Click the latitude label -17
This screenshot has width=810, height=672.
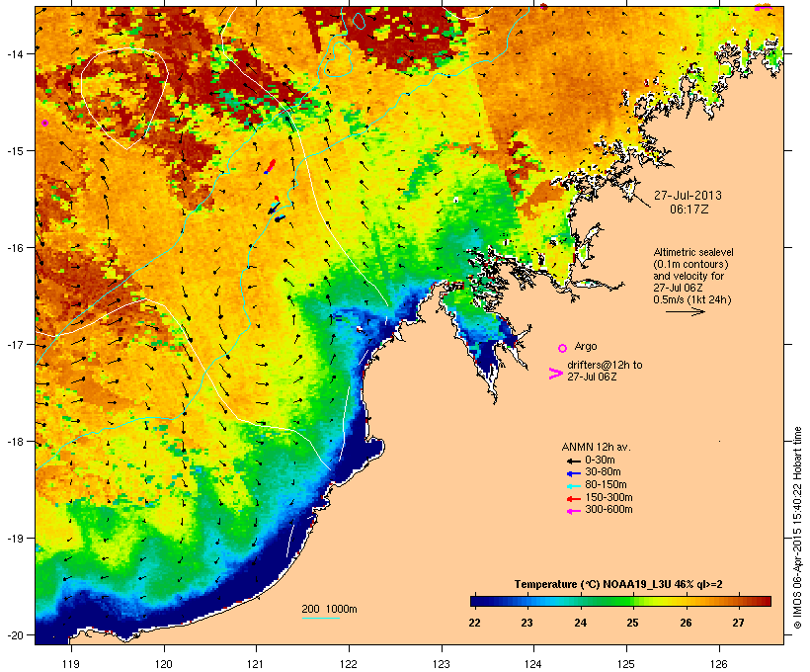(x=15, y=344)
